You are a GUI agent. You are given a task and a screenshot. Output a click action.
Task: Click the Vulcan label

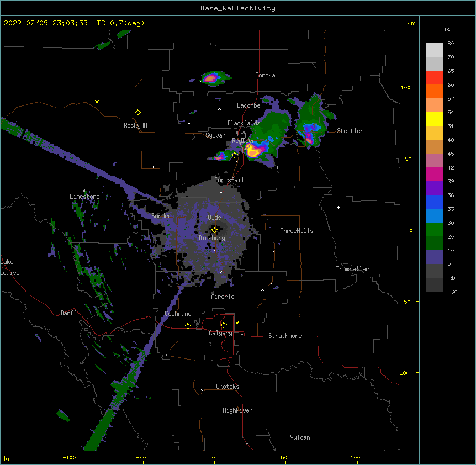(300, 437)
